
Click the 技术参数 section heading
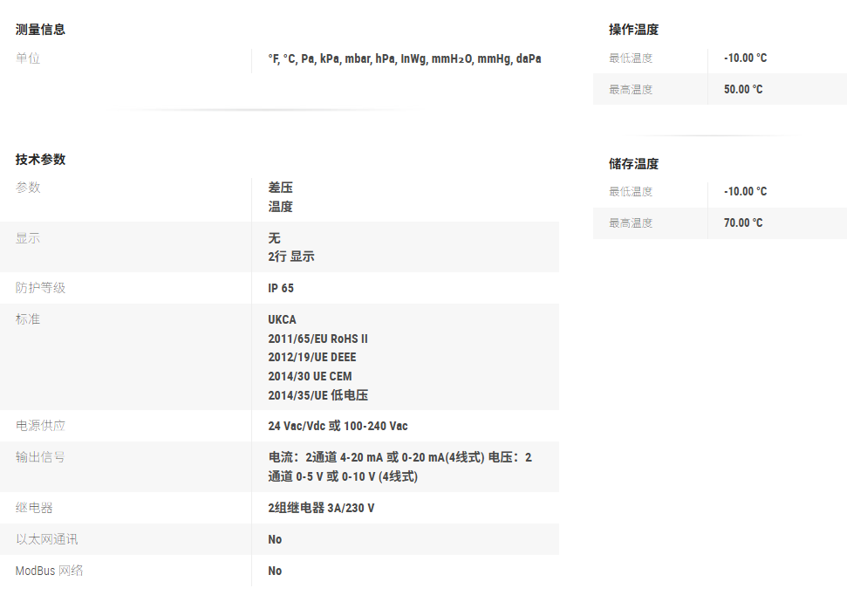pos(40,159)
